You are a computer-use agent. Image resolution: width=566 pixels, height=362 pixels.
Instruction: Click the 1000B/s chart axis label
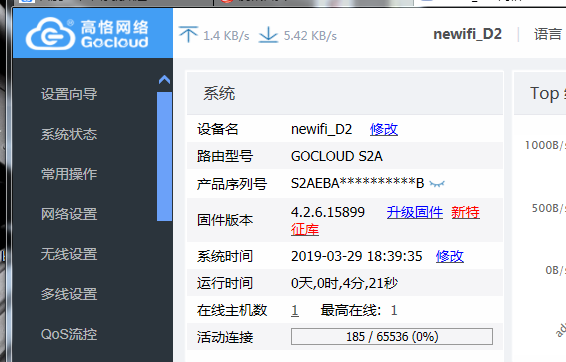pos(545,145)
